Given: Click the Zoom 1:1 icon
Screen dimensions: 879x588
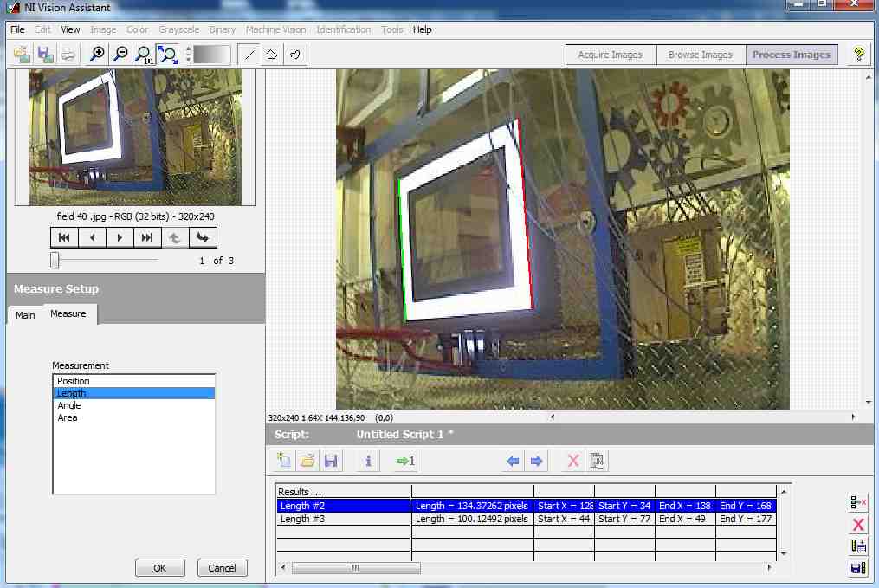Looking at the screenshot, I should click(144, 55).
